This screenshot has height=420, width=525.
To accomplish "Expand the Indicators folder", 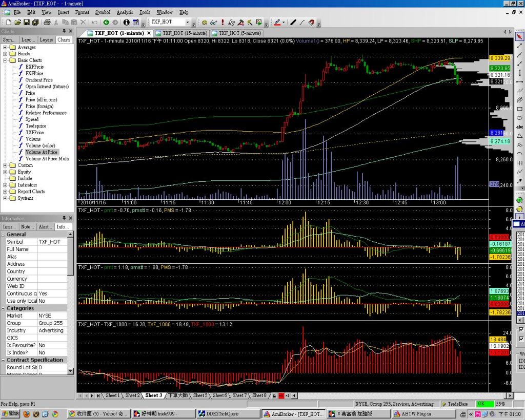I will tap(5, 185).
